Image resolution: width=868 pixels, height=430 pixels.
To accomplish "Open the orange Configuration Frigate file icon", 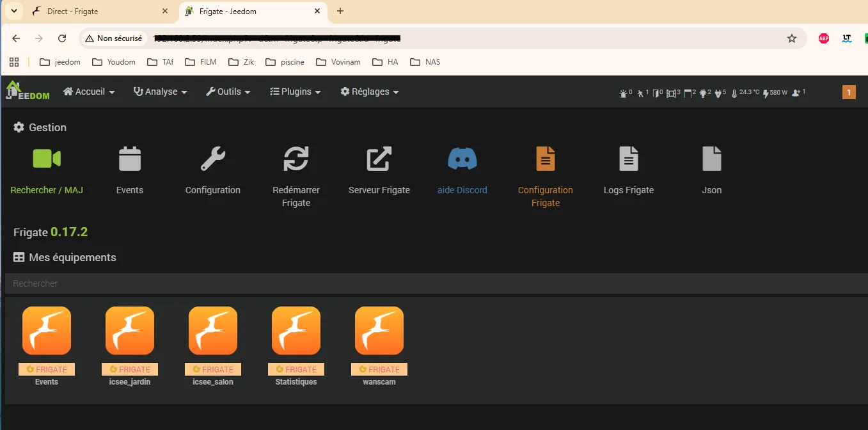I will tap(546, 159).
